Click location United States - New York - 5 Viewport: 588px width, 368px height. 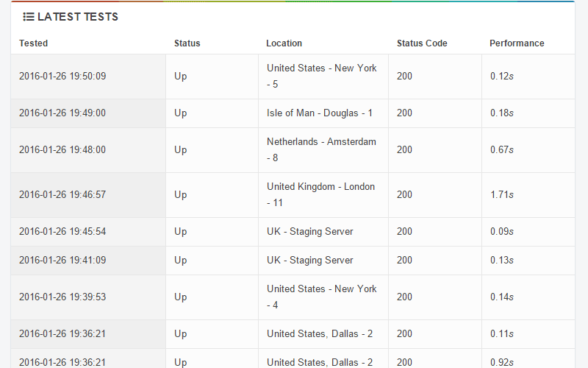click(x=322, y=77)
